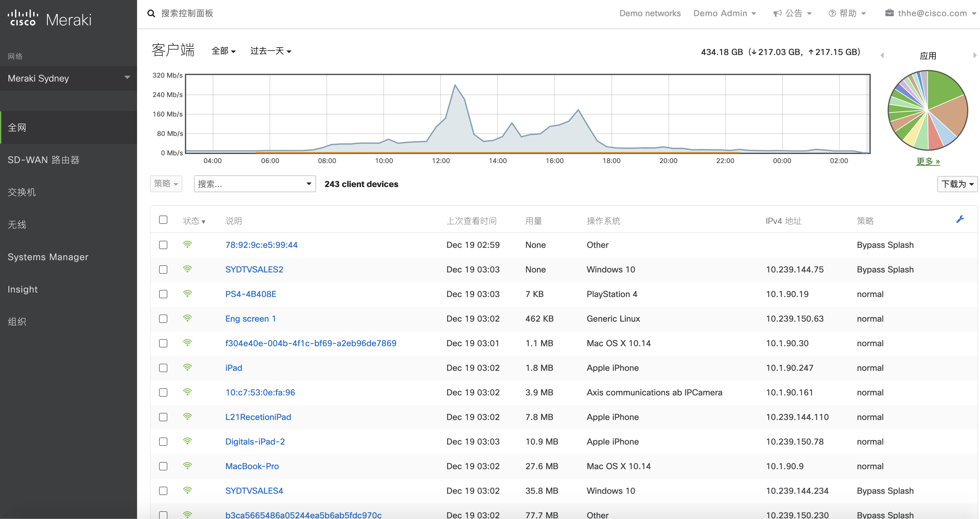
Task: Open the Eng screen 1 client link
Action: (250, 319)
